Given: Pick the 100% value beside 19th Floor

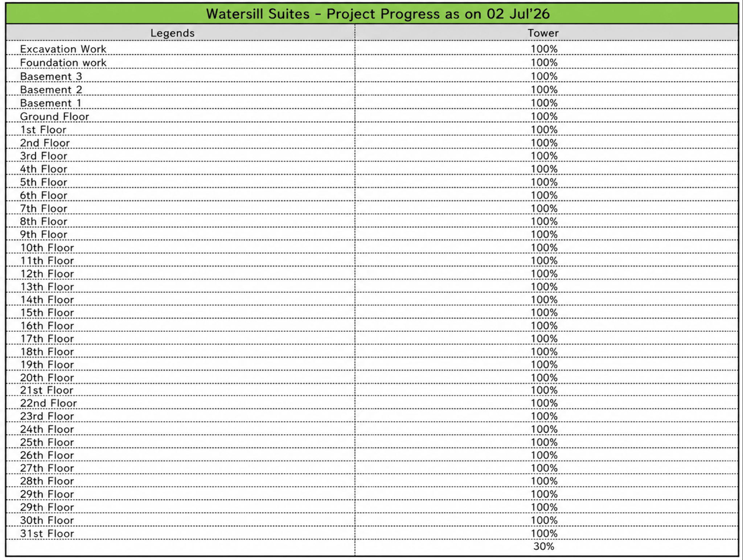Looking at the screenshot, I should pos(544,365).
